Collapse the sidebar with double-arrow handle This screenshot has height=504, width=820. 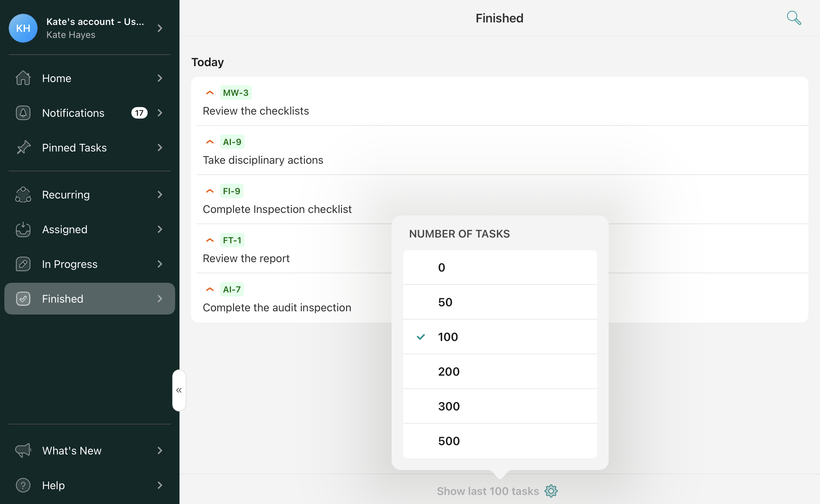(179, 390)
